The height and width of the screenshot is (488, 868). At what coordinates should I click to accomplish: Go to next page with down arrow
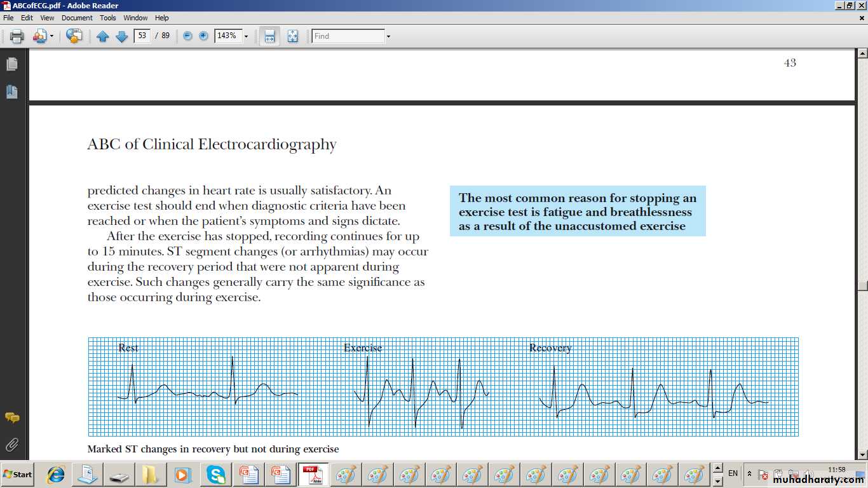pyautogui.click(x=121, y=36)
